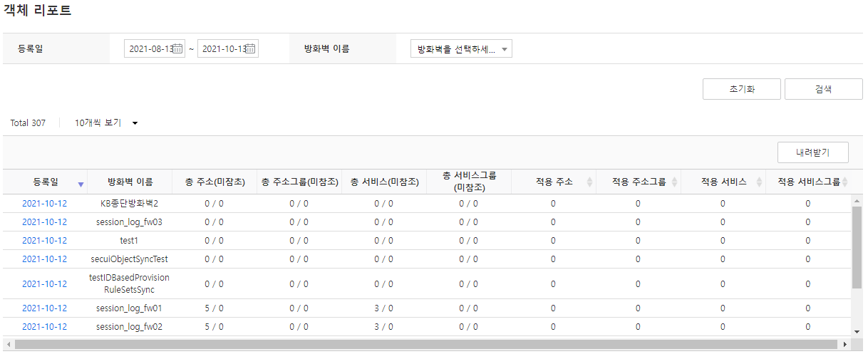Viewport: 868px width, 354px height.
Task: Click the horizontal scrollbar left arrow
Action: tap(9, 345)
